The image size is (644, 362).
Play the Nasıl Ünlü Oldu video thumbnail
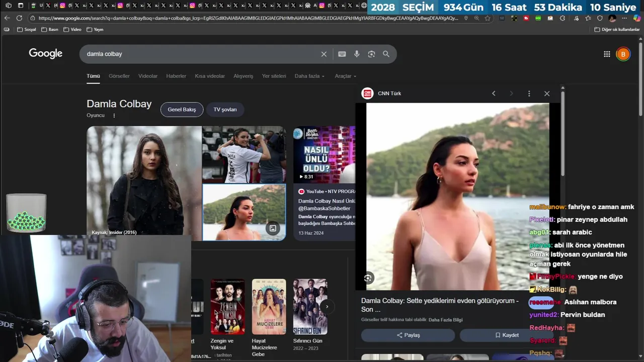coord(325,154)
